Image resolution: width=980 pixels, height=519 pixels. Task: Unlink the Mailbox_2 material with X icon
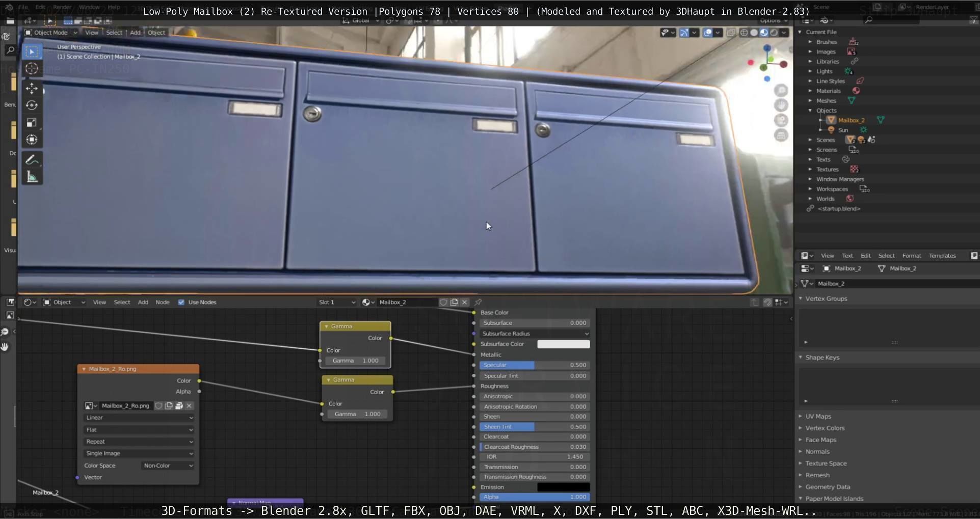pos(464,302)
